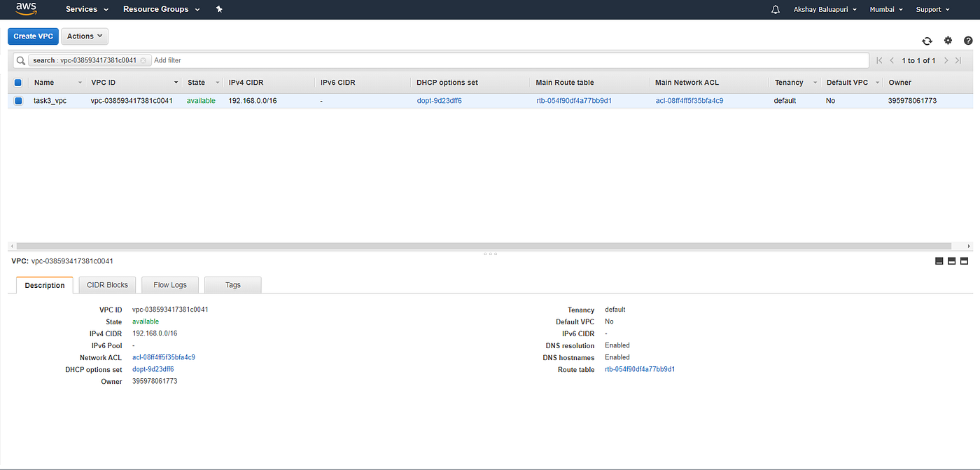
Task: Select the split-pane layout icon
Action: pyautogui.click(x=951, y=261)
